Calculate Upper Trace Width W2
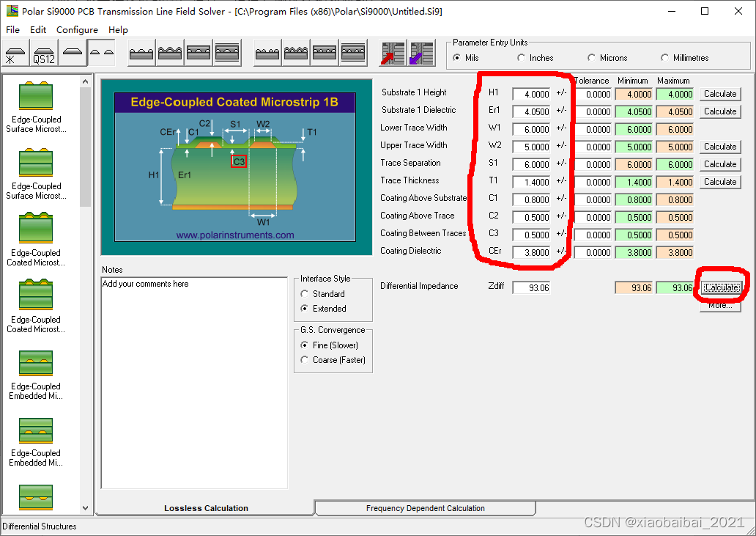Viewport: 756px width, 536px height. pos(720,147)
